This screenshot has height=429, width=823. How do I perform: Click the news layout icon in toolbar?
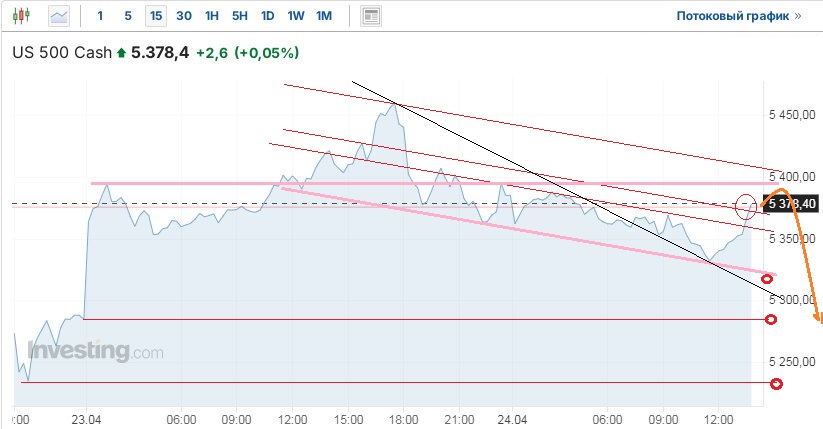pyautogui.click(x=371, y=16)
